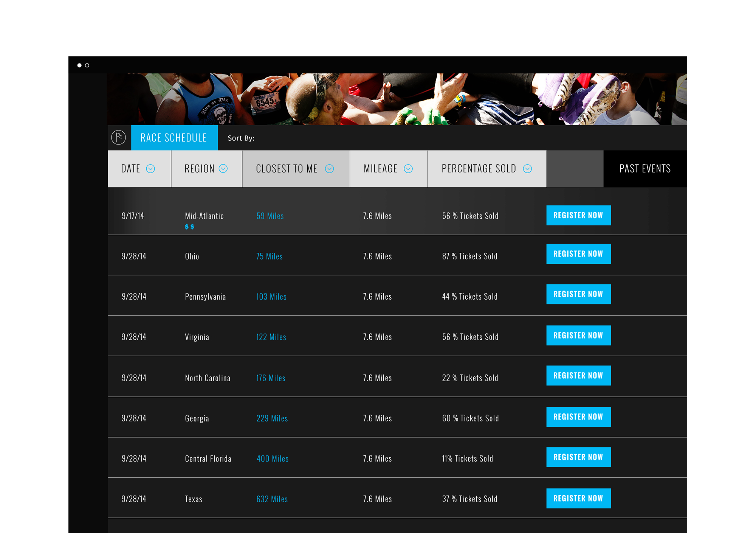Register now for the Texas race

(x=578, y=498)
